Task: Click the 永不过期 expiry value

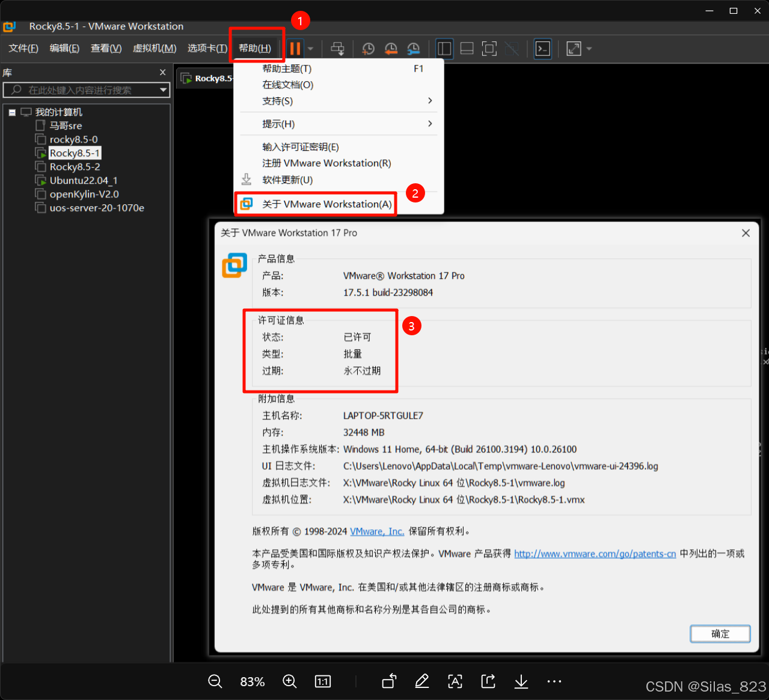Action: coord(362,371)
